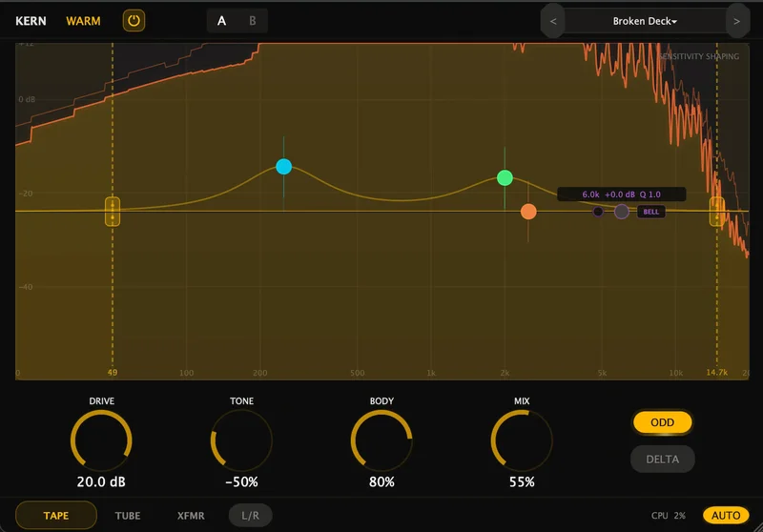Click the small dark Q handle node
Screen dimensions: 763x532
tap(598, 212)
